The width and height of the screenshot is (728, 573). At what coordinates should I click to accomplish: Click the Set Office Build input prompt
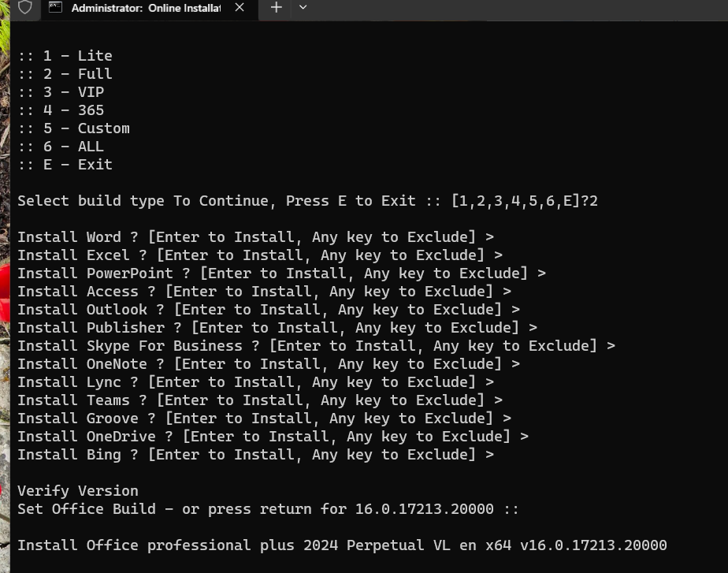pos(269,509)
